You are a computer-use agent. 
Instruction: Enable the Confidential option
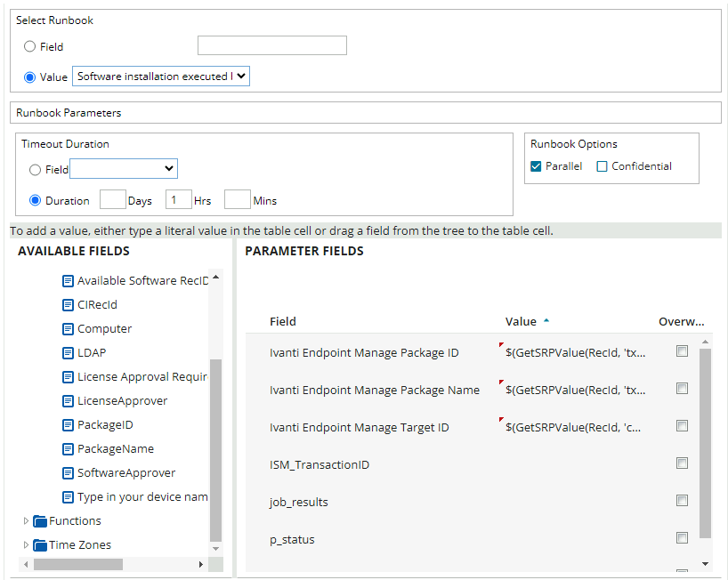[602, 166]
